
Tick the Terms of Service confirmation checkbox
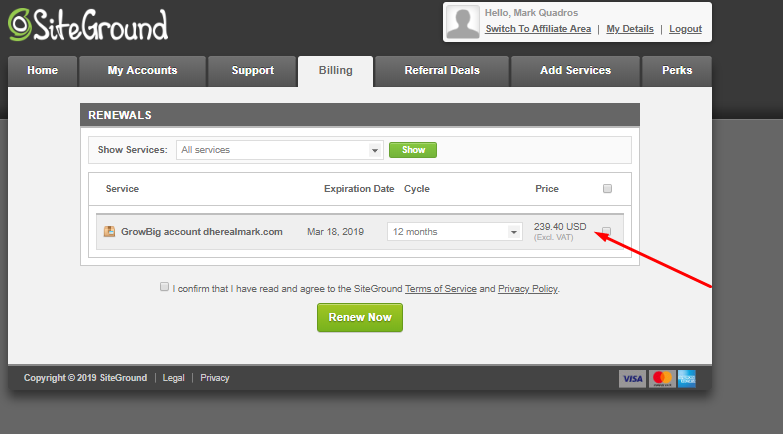[164, 287]
